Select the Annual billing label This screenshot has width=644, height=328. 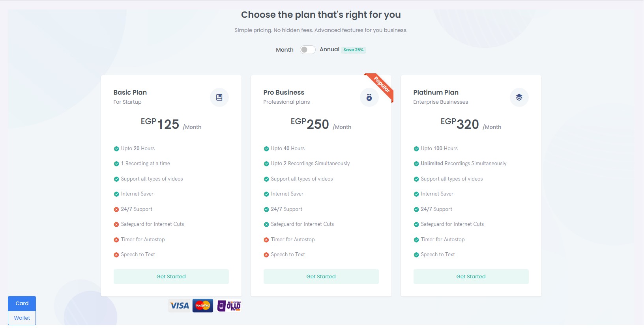pyautogui.click(x=329, y=49)
